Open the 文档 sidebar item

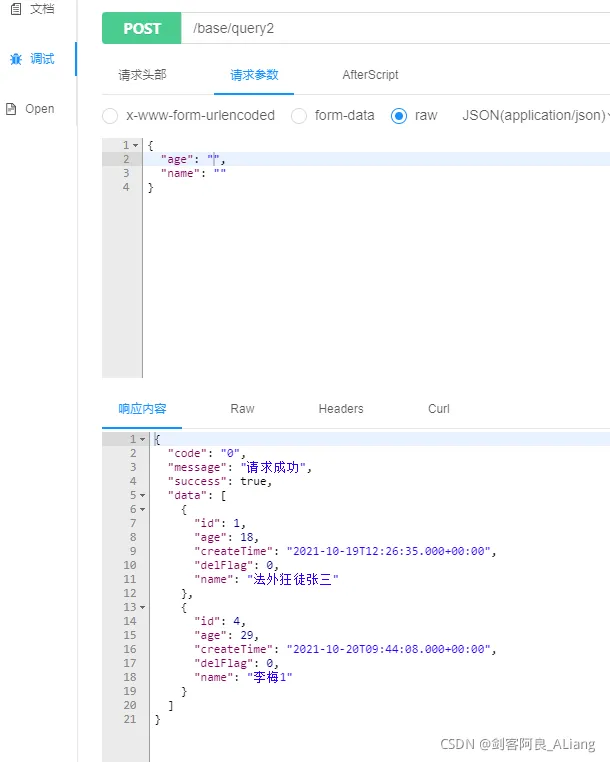pos(42,9)
